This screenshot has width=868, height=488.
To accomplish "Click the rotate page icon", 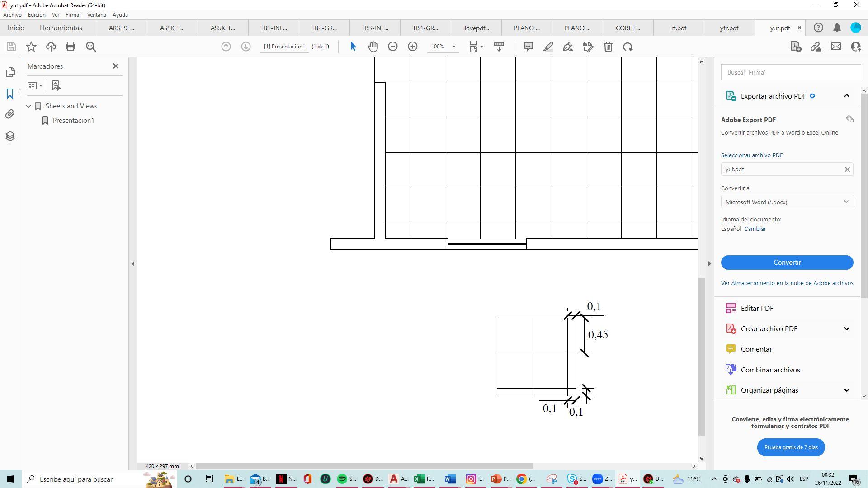I will [628, 47].
